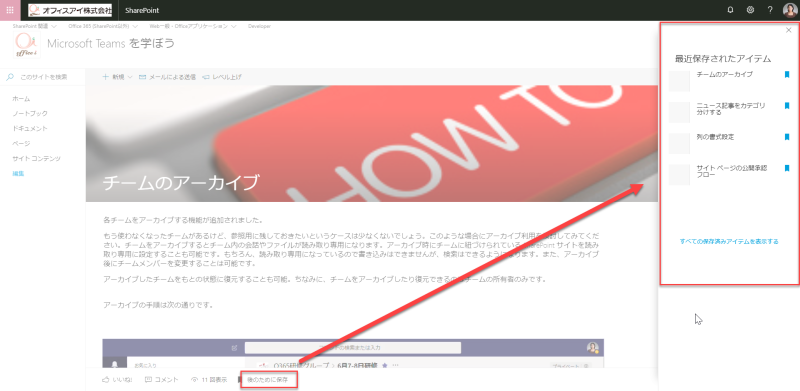Open the notifications bell in the header

tap(730, 10)
